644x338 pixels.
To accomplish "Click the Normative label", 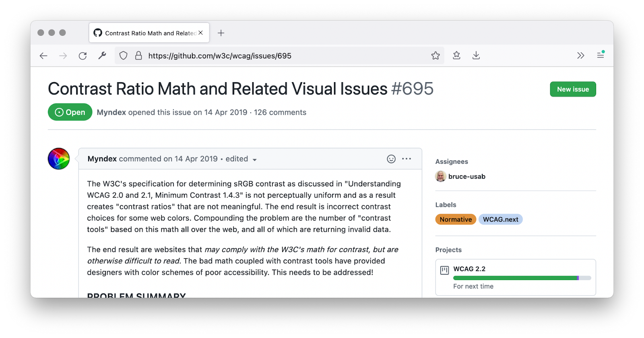I will pyautogui.click(x=456, y=219).
